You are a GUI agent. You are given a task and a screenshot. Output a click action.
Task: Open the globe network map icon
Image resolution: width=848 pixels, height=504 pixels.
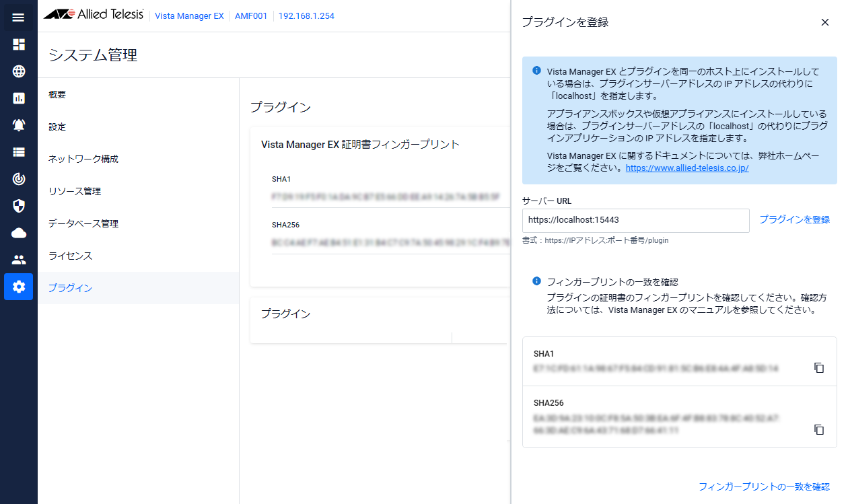click(x=18, y=71)
